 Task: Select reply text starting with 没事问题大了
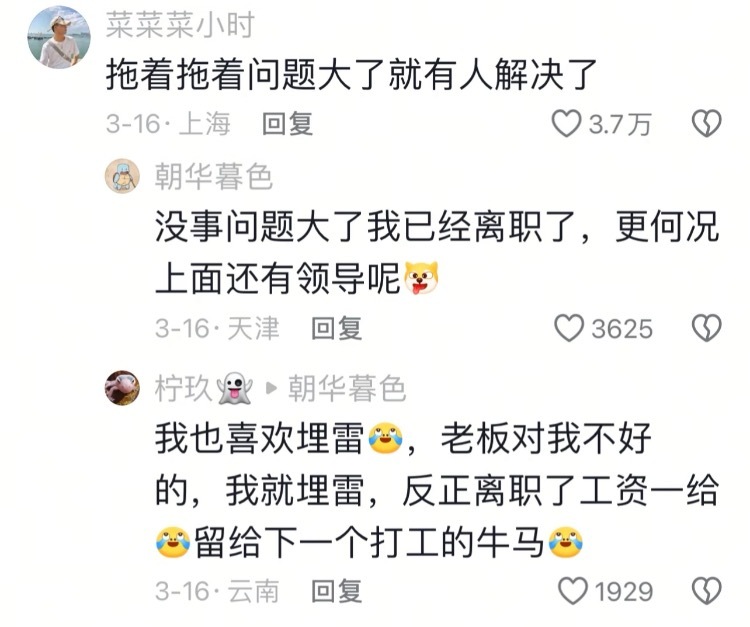coord(437,253)
